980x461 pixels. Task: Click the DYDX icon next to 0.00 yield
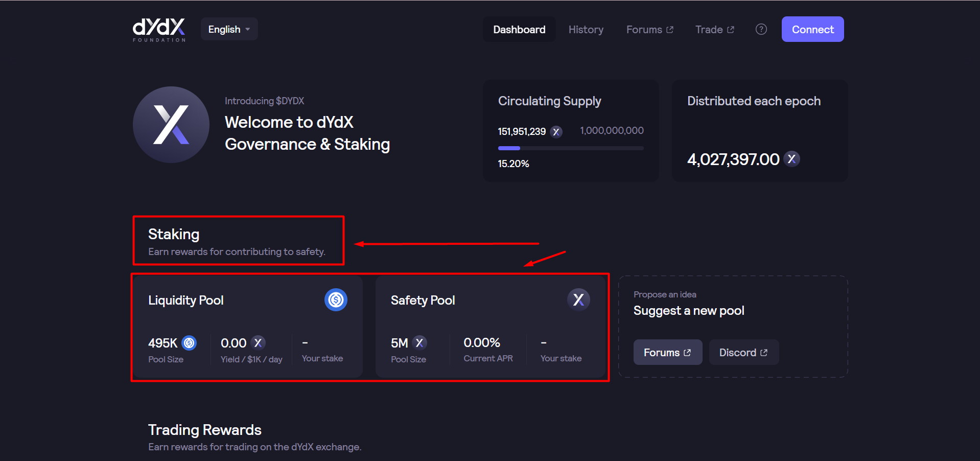[x=258, y=342]
